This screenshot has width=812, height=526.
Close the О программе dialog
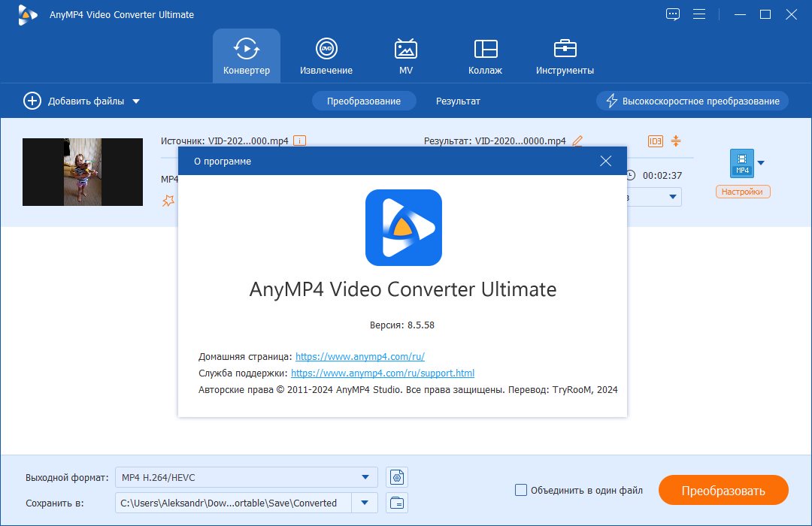point(605,161)
